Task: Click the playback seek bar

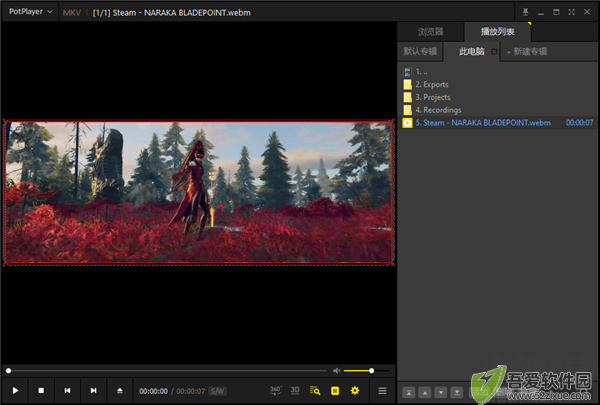Action: tap(167, 371)
